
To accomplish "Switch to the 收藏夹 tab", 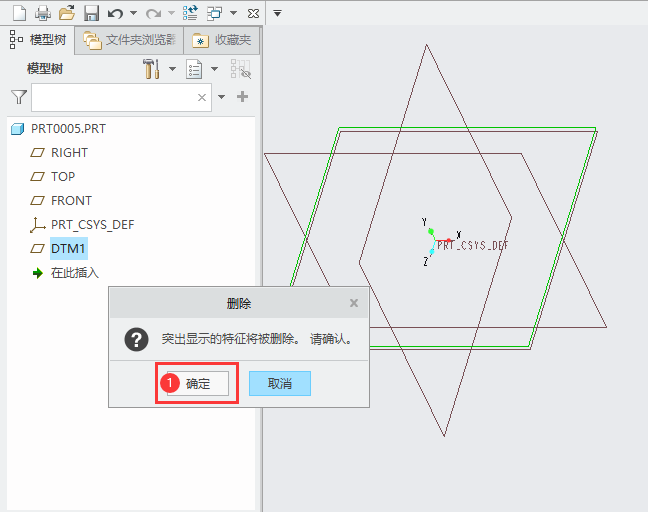I will tap(222, 40).
